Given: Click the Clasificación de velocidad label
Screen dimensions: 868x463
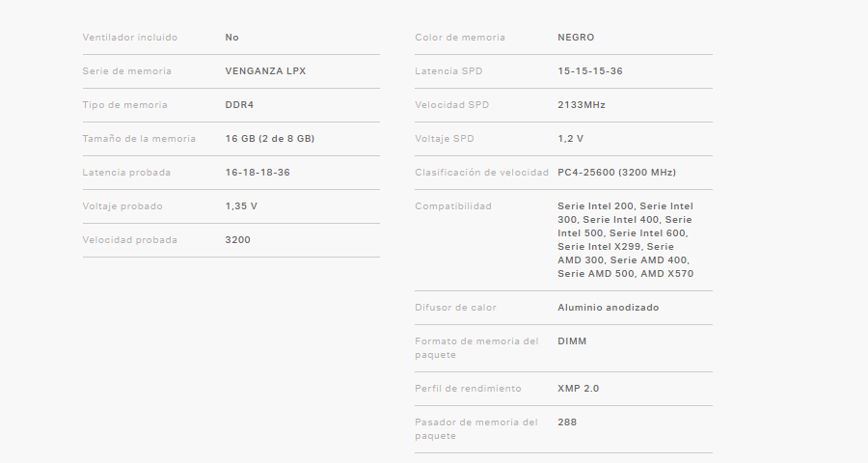Looking at the screenshot, I should pyautogui.click(x=481, y=173).
